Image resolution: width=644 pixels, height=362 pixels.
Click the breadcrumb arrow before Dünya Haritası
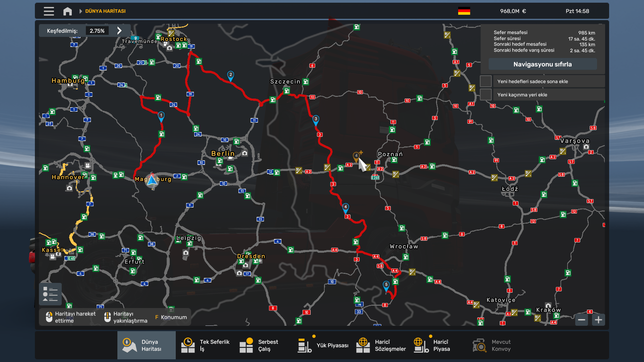pos(80,11)
